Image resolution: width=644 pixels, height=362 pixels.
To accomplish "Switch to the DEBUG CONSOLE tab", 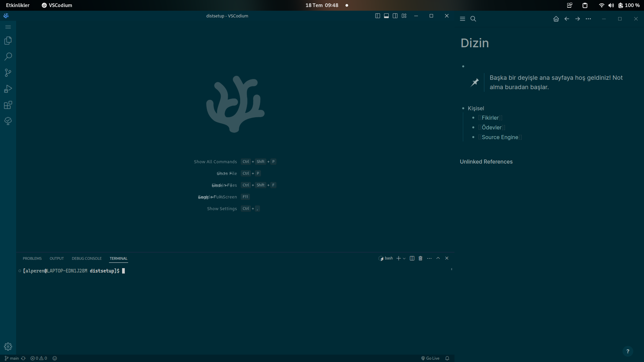I will [x=87, y=258].
